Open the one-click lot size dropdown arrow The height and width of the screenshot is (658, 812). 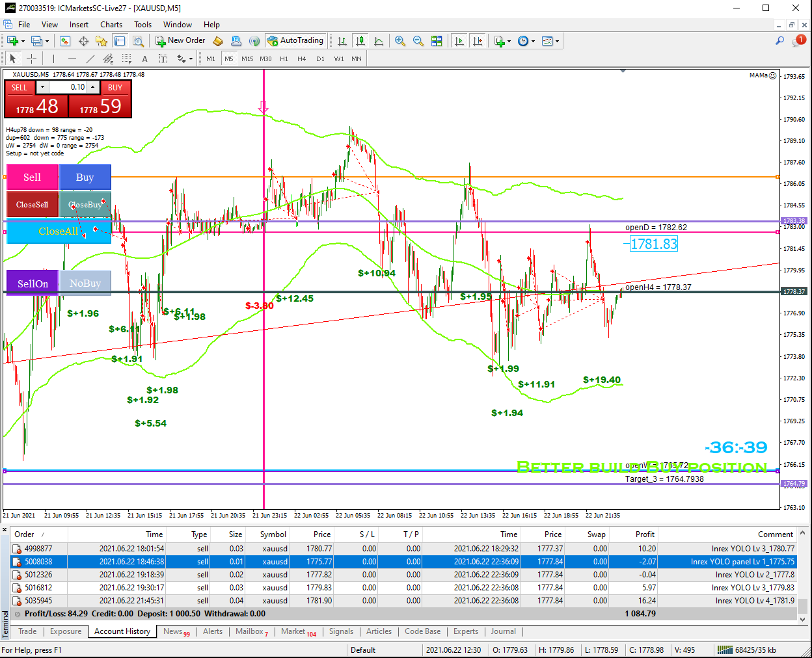click(43, 87)
